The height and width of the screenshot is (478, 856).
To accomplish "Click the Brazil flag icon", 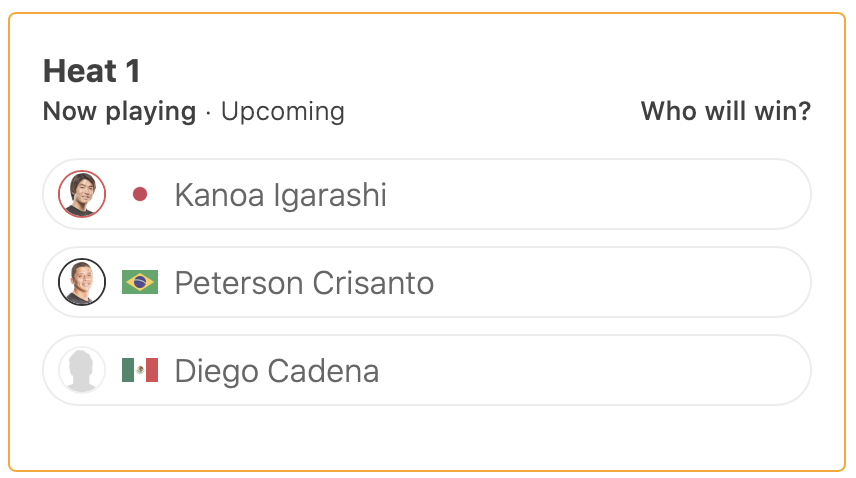I will click(x=140, y=282).
